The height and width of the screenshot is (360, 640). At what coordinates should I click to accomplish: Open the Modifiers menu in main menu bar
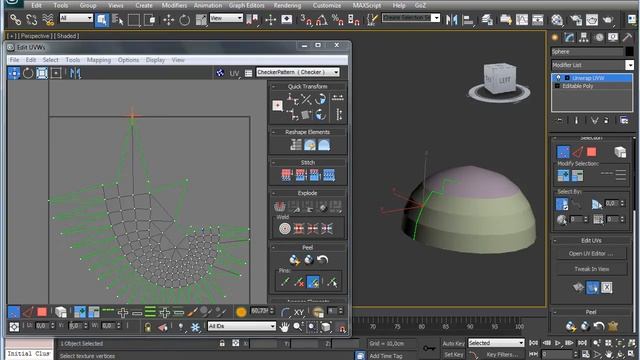pyautogui.click(x=174, y=5)
